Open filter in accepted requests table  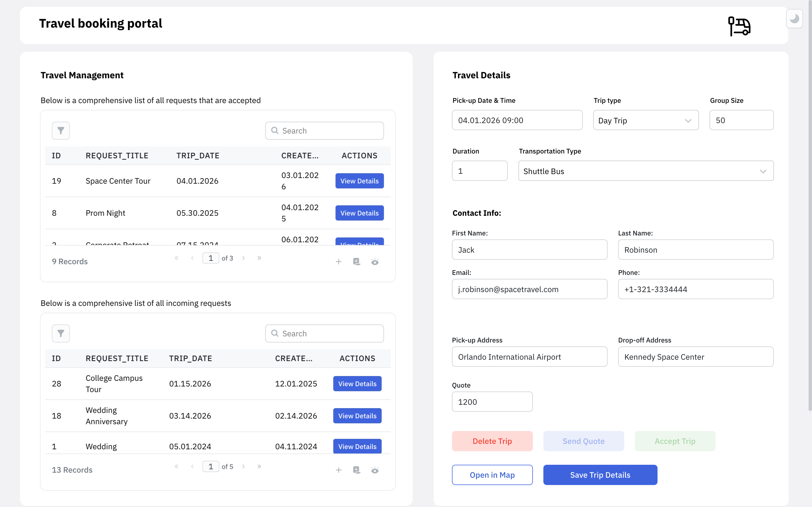point(61,131)
